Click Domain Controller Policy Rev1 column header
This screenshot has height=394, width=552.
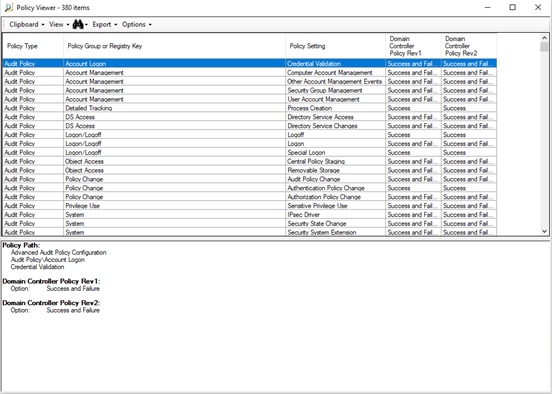[x=413, y=46]
